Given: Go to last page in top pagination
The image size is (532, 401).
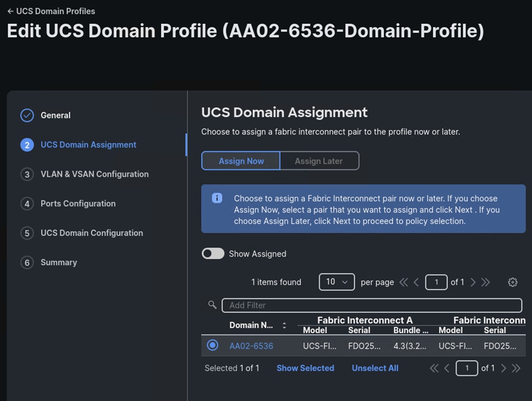Looking at the screenshot, I should pyautogui.click(x=485, y=282).
